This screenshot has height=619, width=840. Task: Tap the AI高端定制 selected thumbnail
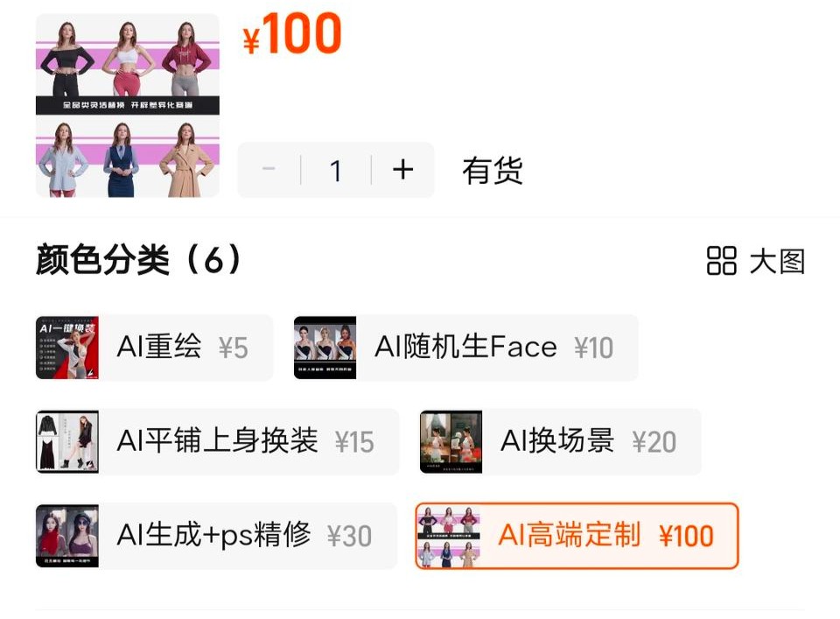coord(449,536)
